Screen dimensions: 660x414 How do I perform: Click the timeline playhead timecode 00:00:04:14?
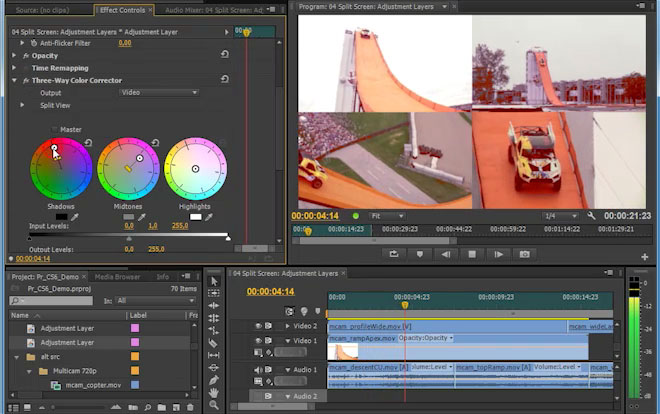click(x=270, y=292)
